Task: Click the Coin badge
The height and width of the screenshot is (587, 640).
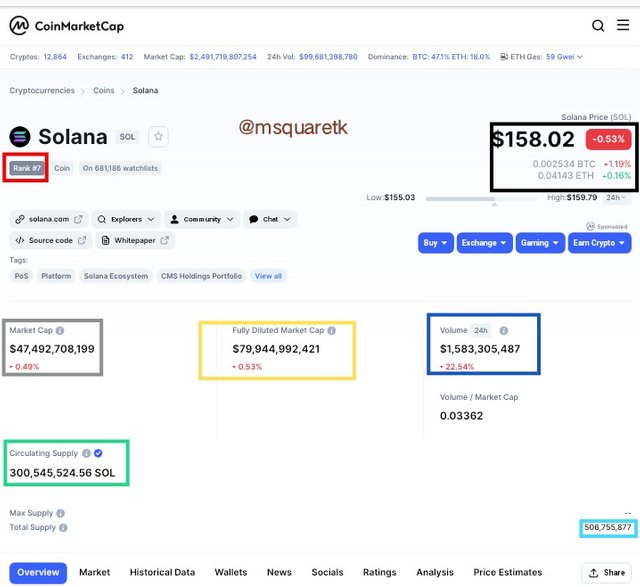Action: point(62,168)
